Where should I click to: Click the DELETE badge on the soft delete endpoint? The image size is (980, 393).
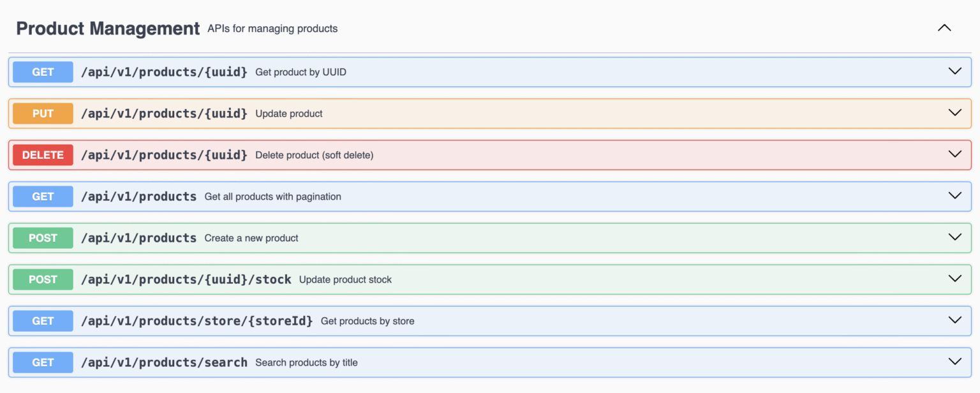pos(42,154)
